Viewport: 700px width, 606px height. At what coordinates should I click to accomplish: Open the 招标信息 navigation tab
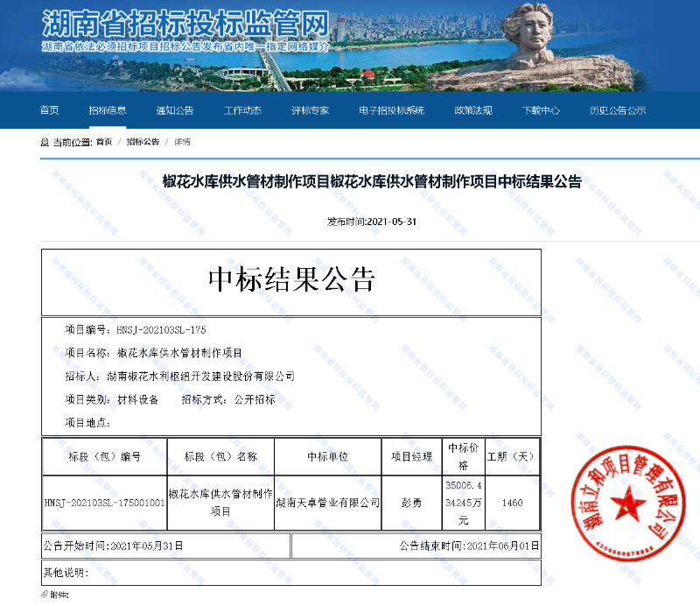pyautogui.click(x=108, y=110)
